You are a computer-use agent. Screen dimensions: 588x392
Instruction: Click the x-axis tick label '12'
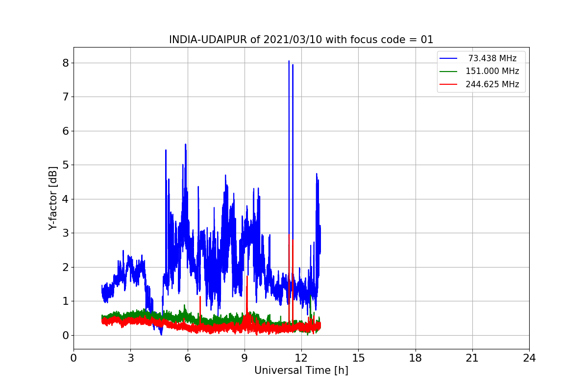click(x=301, y=358)
